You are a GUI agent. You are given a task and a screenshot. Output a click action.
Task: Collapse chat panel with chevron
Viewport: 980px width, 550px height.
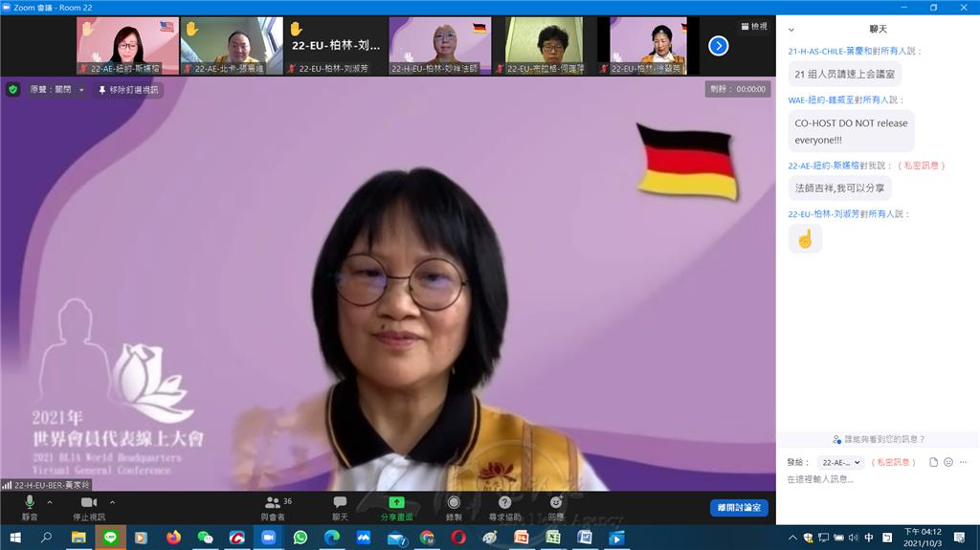tap(791, 30)
